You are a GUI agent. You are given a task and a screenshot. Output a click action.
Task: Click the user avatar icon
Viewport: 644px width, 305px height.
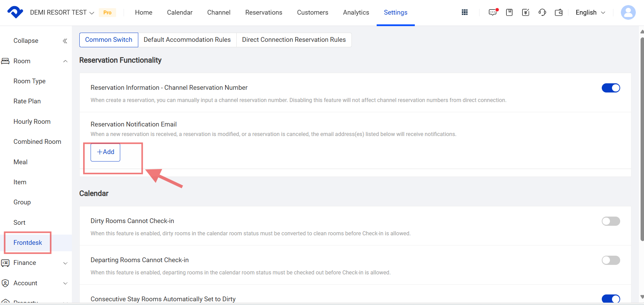[x=628, y=13]
